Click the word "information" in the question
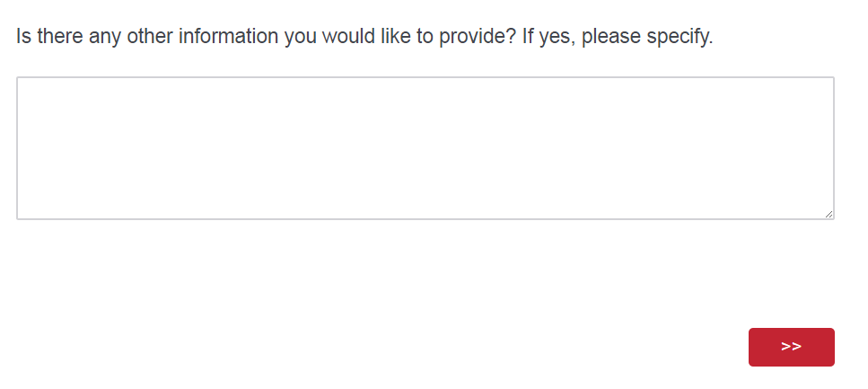 228,38
